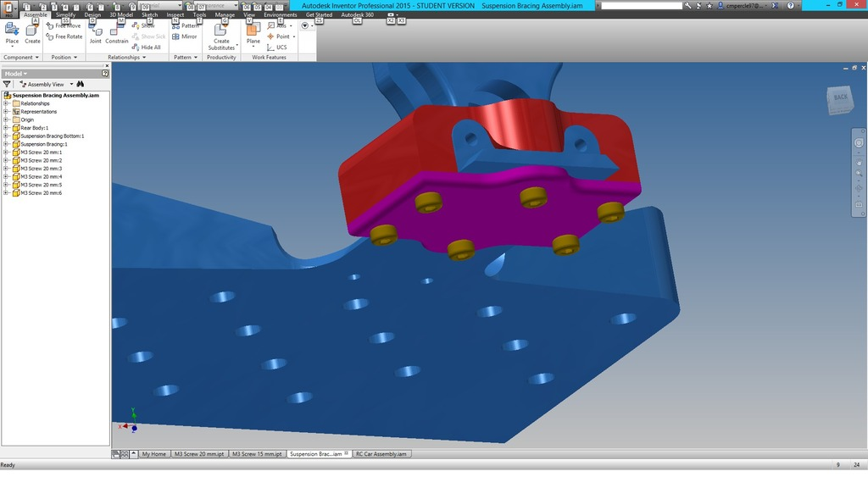Expand Suspension Bracing Bottom:1 node
The image size is (868, 488).
6,136
